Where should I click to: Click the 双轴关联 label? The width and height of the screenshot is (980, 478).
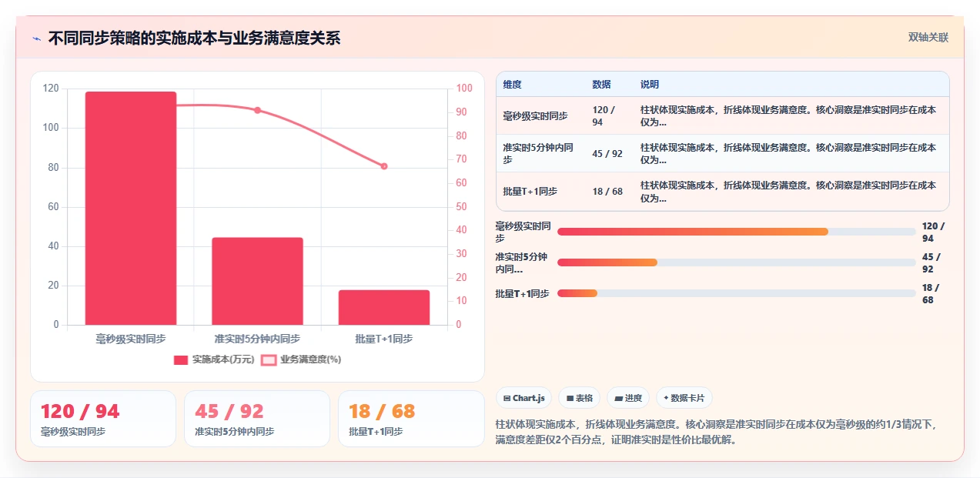point(928,37)
